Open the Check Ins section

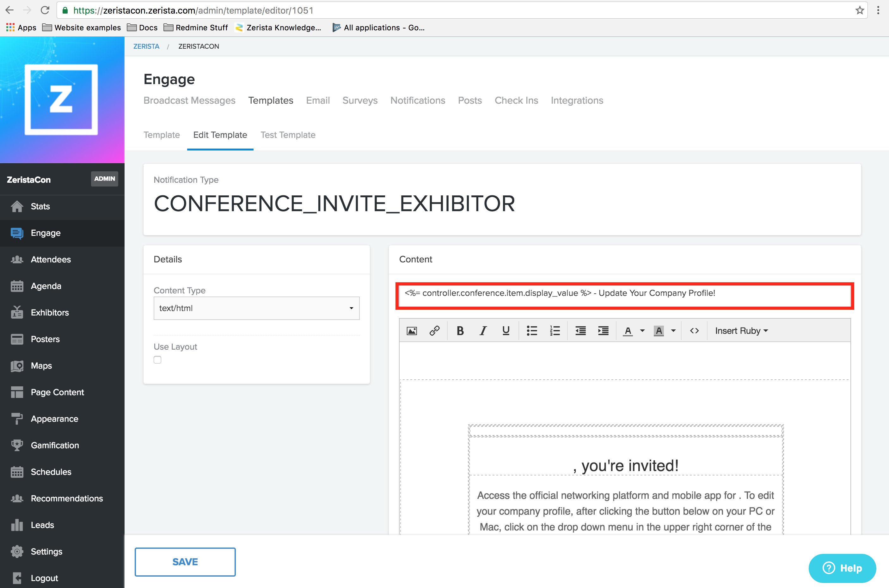tap(516, 101)
